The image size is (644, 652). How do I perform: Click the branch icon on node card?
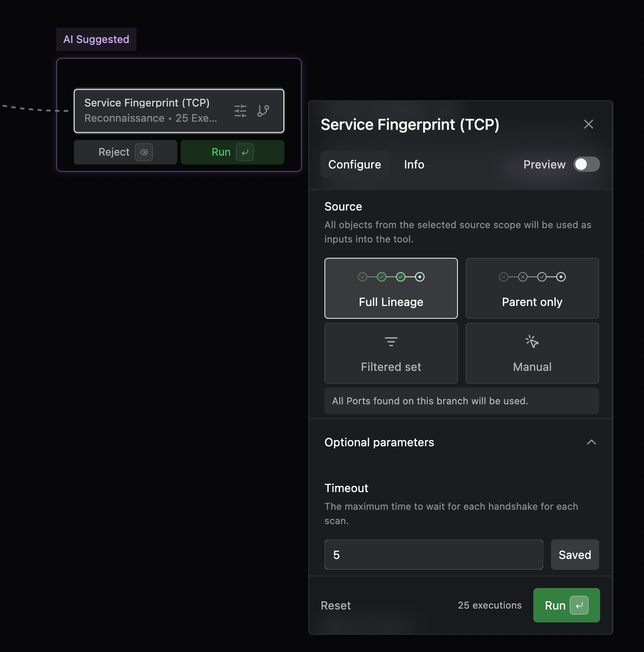[x=263, y=111]
